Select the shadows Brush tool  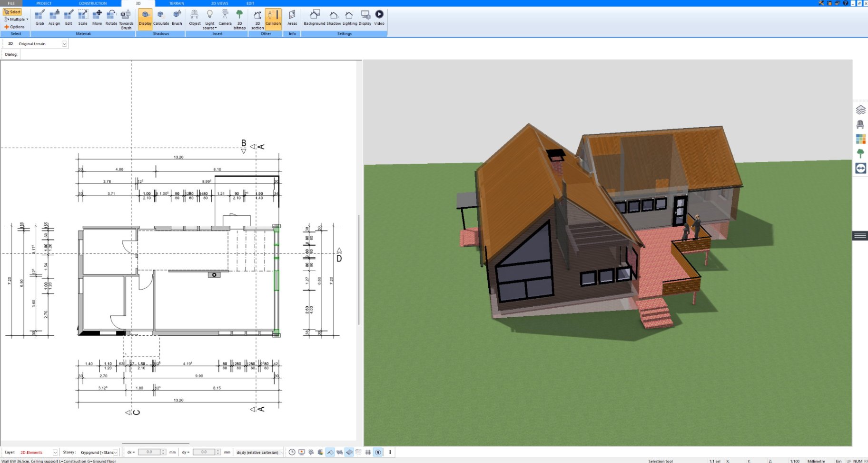(177, 17)
